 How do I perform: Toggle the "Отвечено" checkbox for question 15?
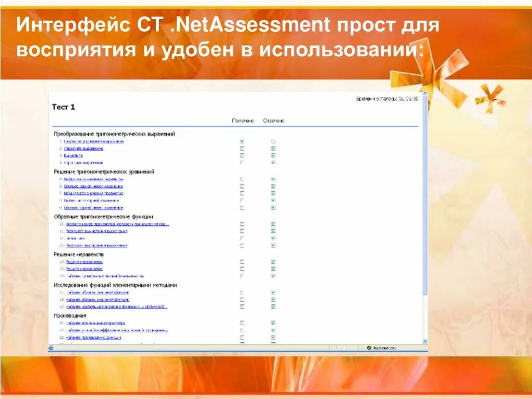click(x=273, y=269)
